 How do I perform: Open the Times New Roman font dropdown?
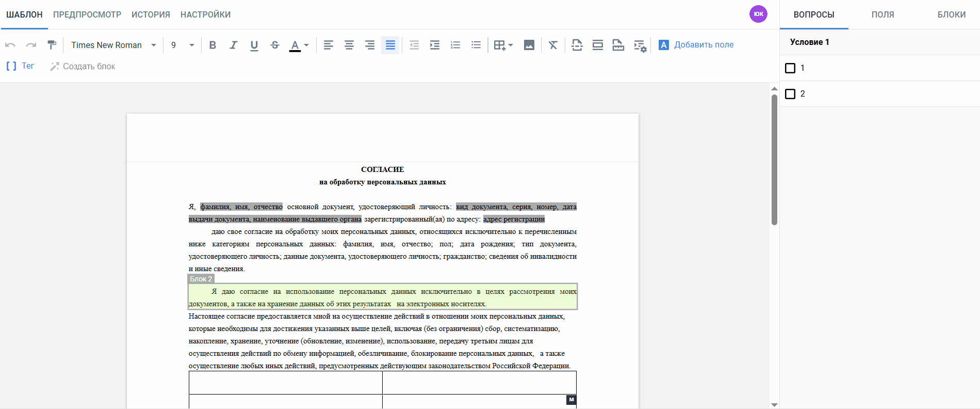point(113,45)
